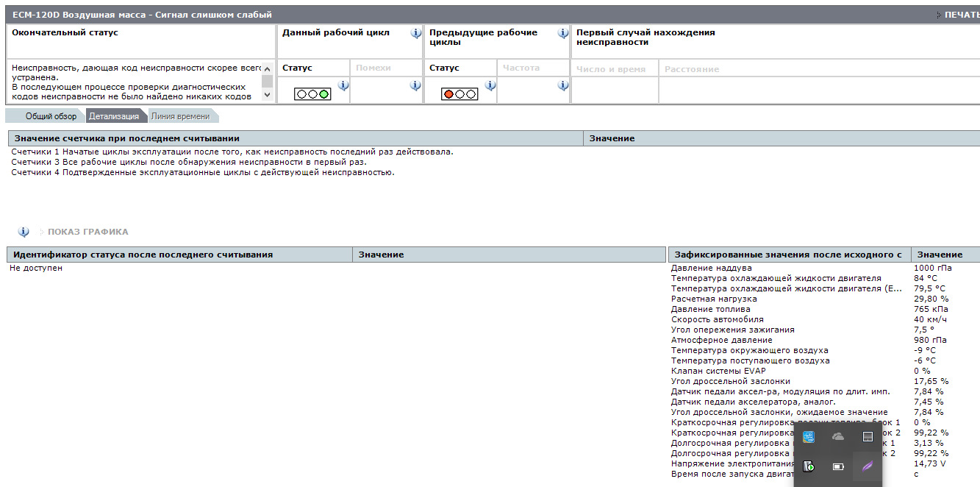The height and width of the screenshot is (487, 980).
Task: Click 'Число и время' column label
Action: click(611, 69)
